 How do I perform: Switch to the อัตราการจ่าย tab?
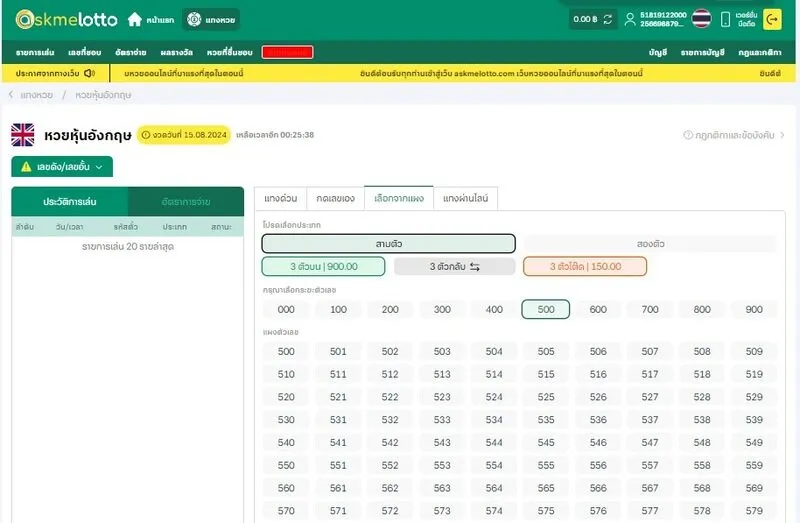(186, 201)
